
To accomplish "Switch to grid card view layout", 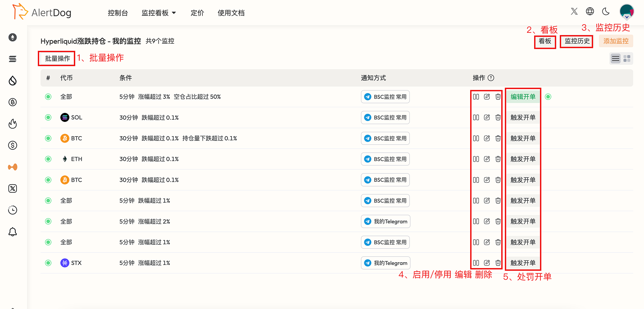I will click(627, 58).
